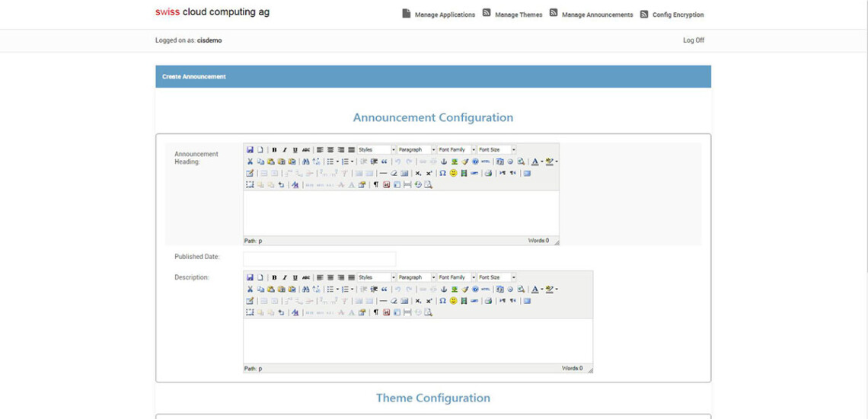Toggle Underline in Announcement Heading editor
The width and height of the screenshot is (868, 419).
pyautogui.click(x=295, y=149)
